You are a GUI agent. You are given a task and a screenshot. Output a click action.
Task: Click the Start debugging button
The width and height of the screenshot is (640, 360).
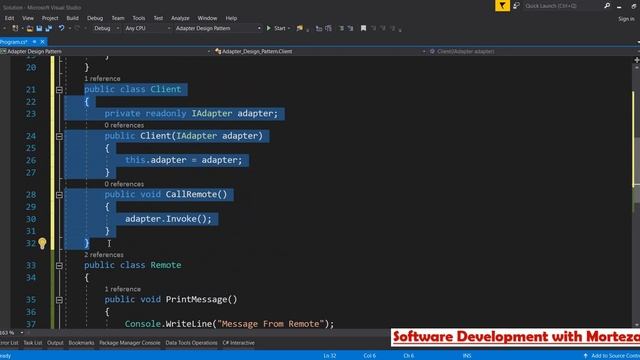(276, 28)
